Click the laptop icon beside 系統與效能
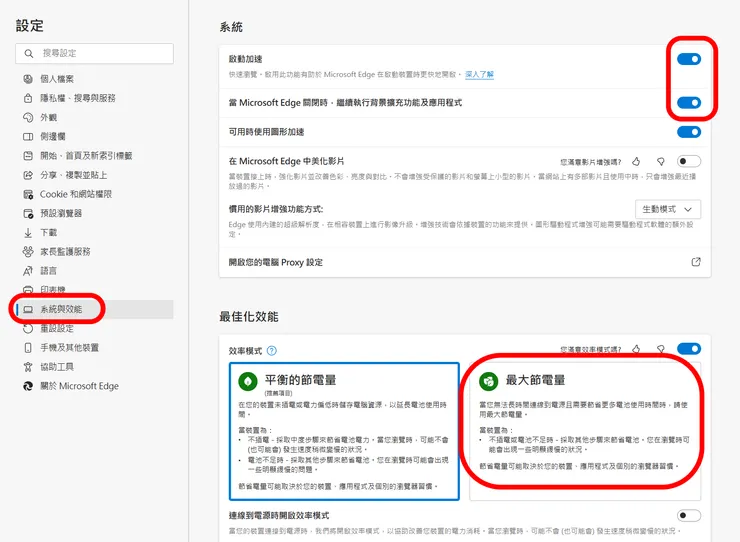The image size is (740, 542). [x=28, y=309]
